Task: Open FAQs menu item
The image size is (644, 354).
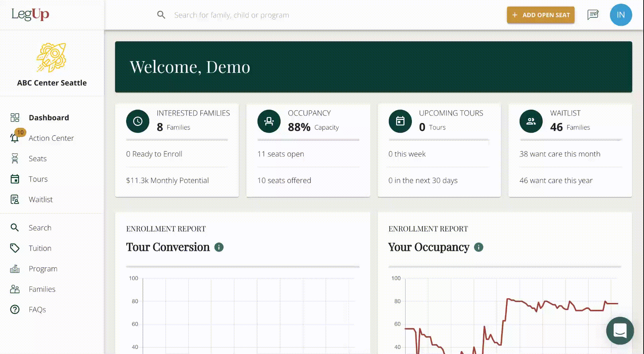Action: (37, 310)
